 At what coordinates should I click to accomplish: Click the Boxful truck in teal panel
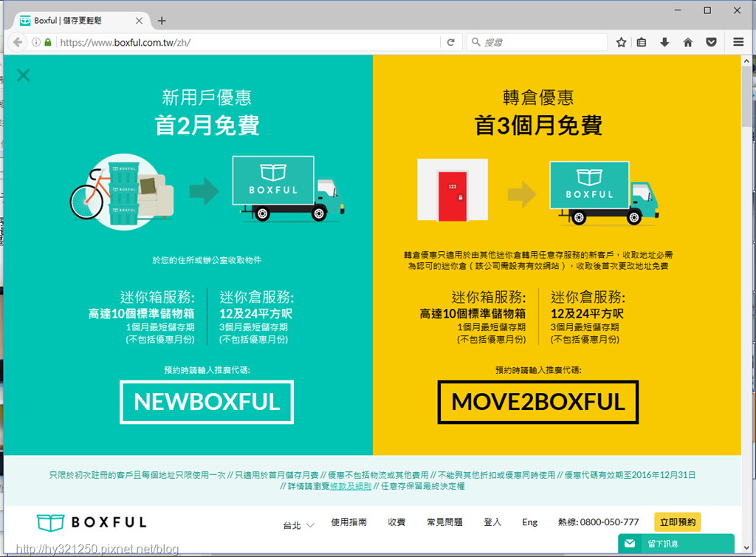[x=288, y=188]
